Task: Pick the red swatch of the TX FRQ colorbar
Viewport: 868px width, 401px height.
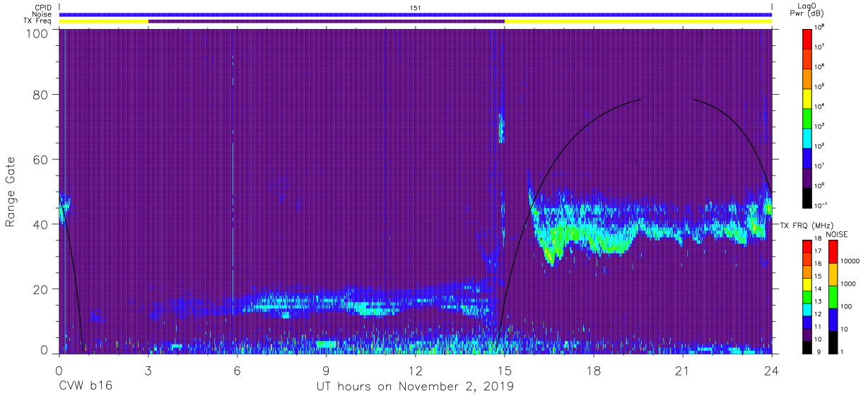Action: pos(807,247)
